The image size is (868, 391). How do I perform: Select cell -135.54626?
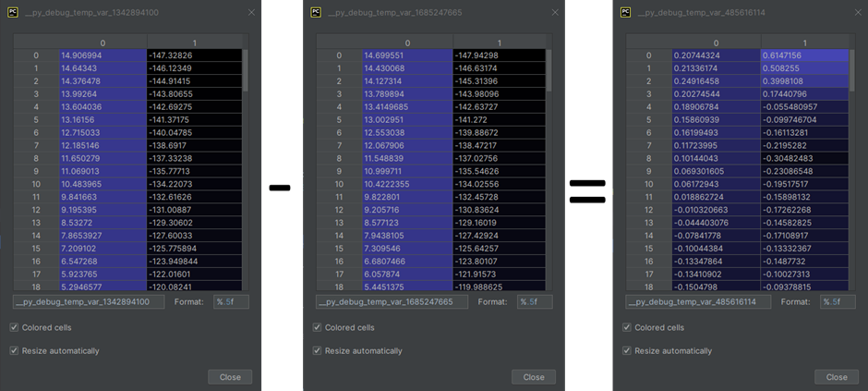[500, 171]
